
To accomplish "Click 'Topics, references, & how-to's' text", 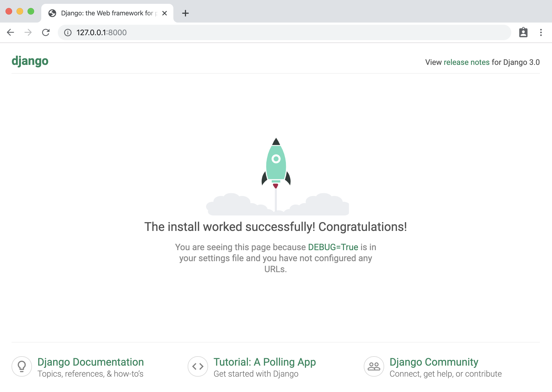I will coord(90,374).
